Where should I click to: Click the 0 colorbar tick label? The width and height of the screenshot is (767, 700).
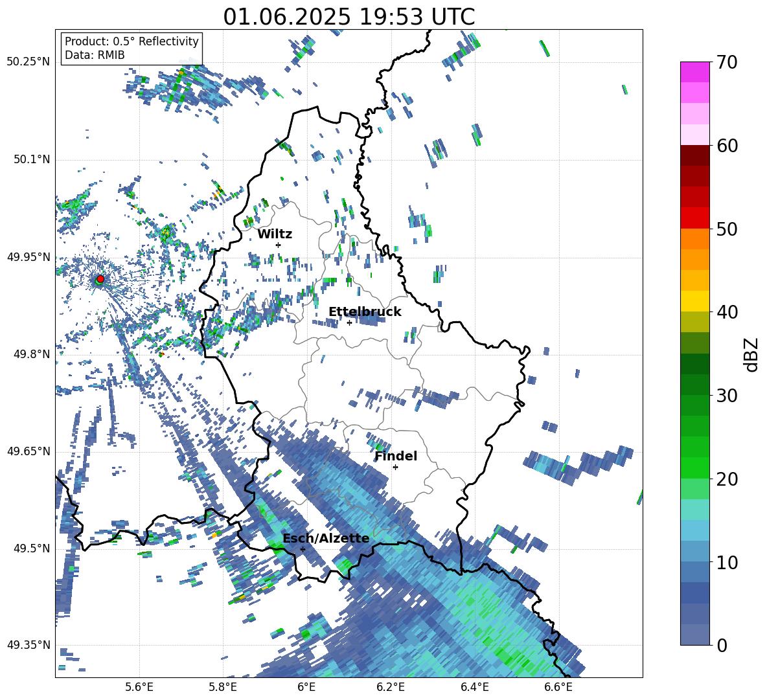pyautogui.click(x=722, y=646)
